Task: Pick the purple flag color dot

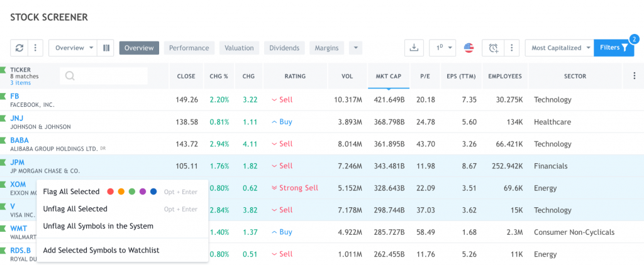Action: (x=143, y=192)
